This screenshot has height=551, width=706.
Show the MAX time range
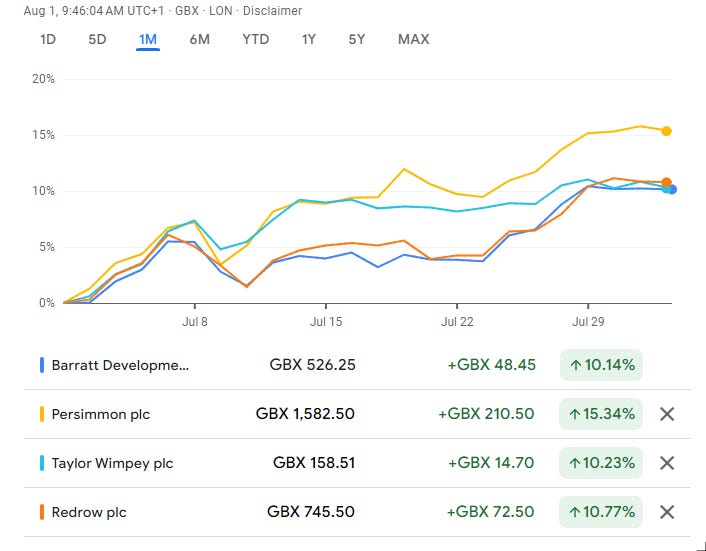(x=413, y=40)
